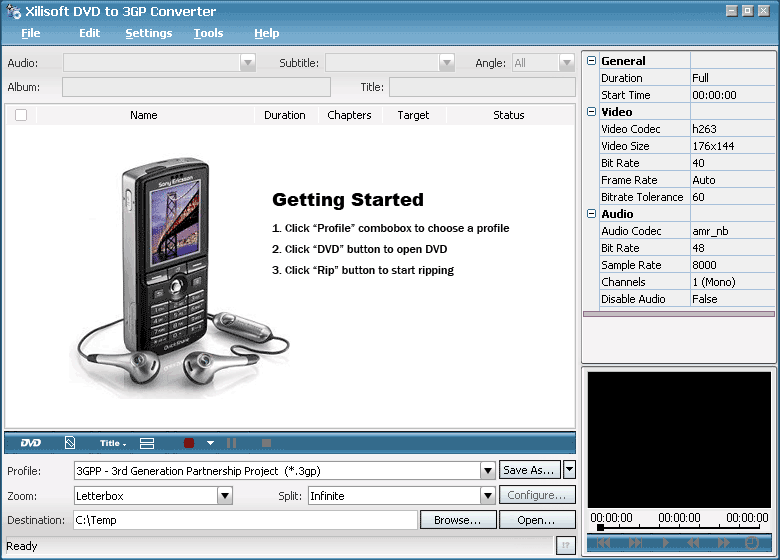Image resolution: width=780 pixels, height=560 pixels.
Task: Click the application icon in the title bar
Action: pos(13,11)
